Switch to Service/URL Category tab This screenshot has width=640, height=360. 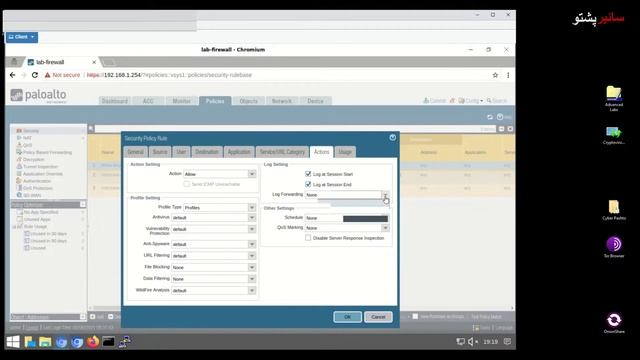click(x=282, y=152)
